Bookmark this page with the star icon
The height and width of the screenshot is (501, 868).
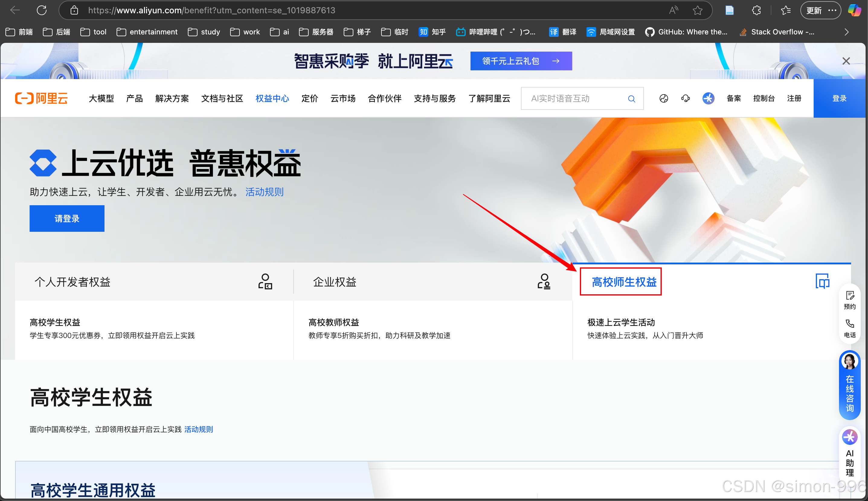click(698, 10)
